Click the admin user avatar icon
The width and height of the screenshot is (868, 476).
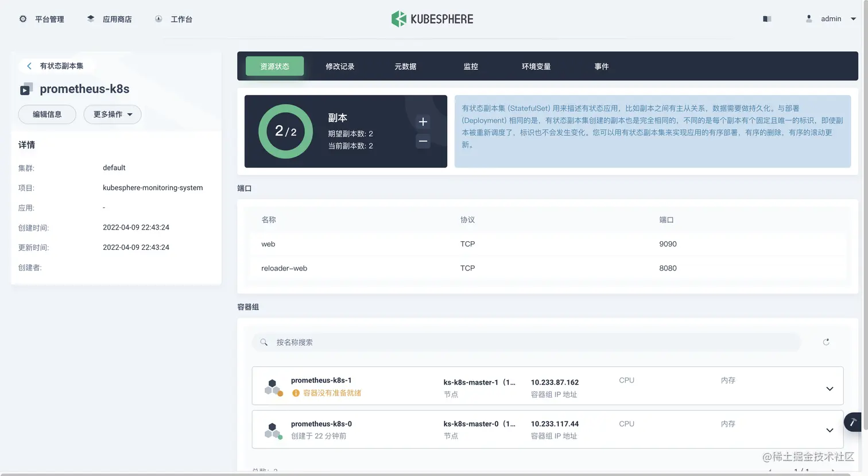tap(809, 19)
